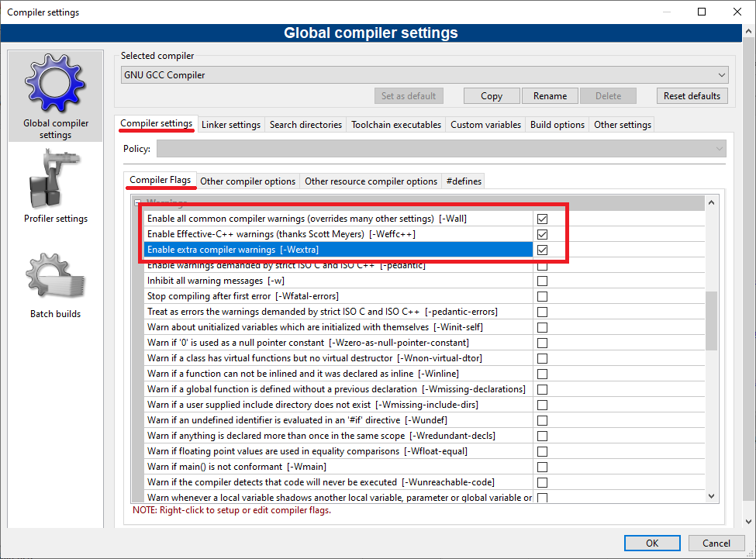Click the Rename compiler button
The height and width of the screenshot is (559, 756).
[x=550, y=96]
